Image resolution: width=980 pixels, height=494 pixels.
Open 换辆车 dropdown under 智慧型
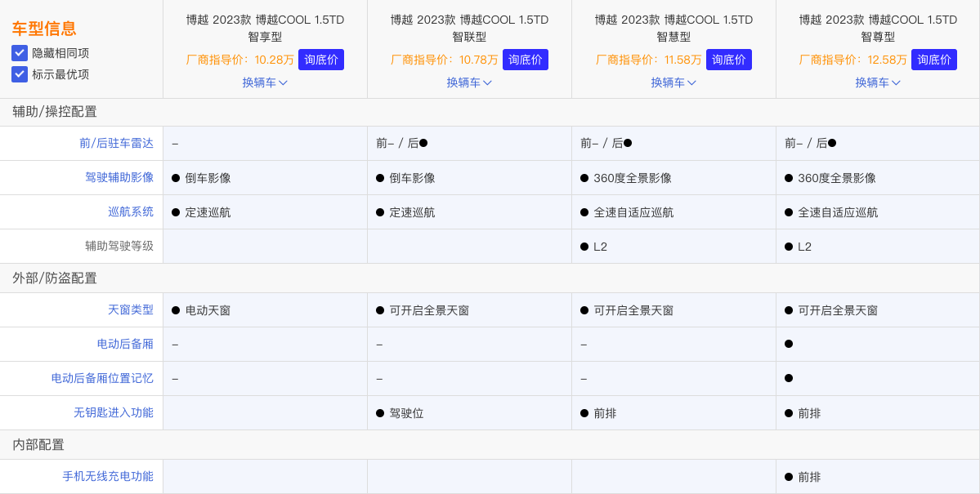click(x=673, y=82)
